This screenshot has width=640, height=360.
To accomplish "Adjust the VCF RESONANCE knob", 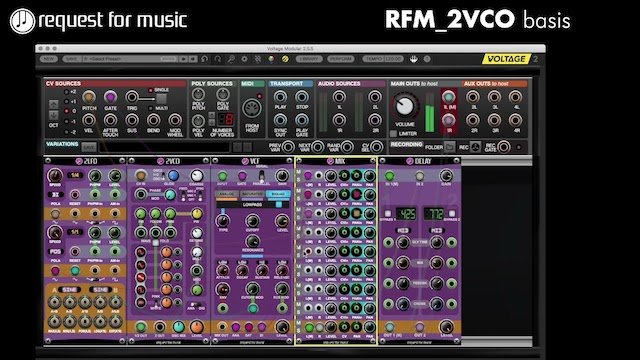I will [252, 242].
